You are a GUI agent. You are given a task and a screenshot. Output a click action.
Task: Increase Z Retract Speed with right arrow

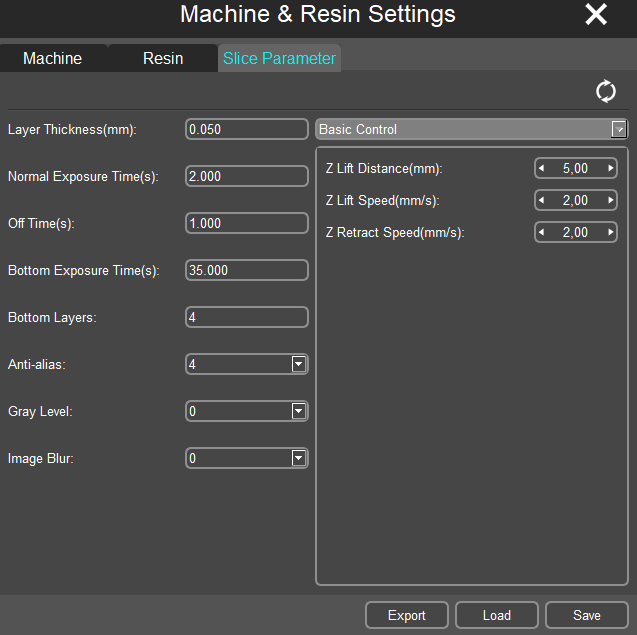610,233
